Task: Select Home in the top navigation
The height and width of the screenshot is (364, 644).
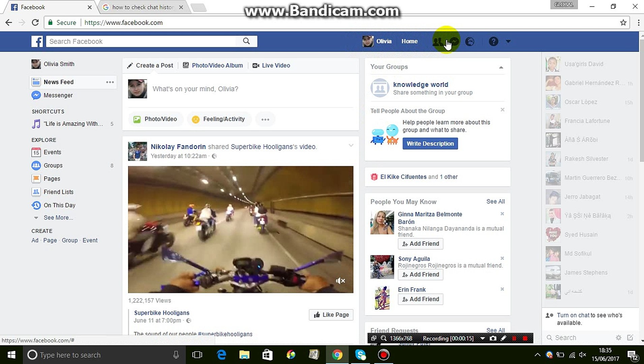Action: 409,41
